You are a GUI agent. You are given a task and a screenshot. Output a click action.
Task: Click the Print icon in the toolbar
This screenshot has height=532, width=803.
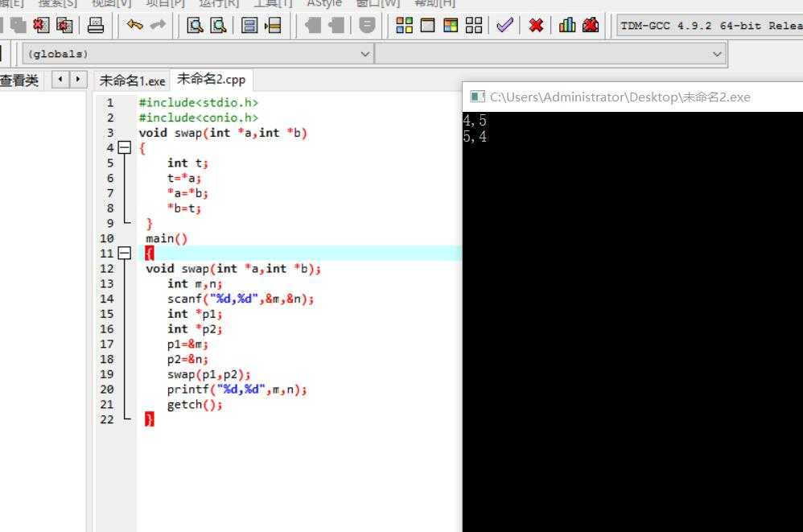click(95, 25)
